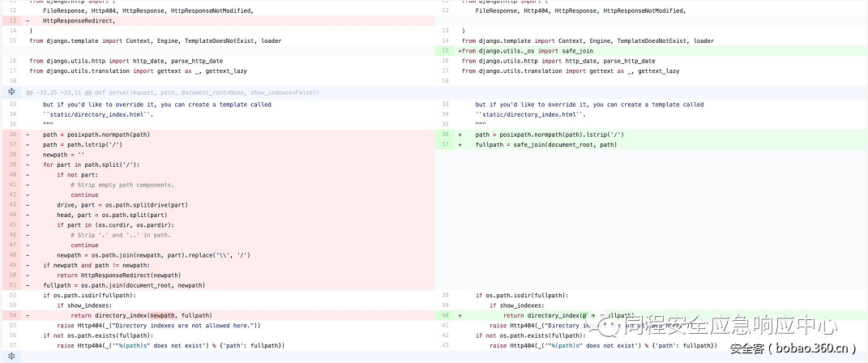Screen dimensions: 868x363
Task: Expand hidden diff lines at bottom of file
Action: click(11, 357)
